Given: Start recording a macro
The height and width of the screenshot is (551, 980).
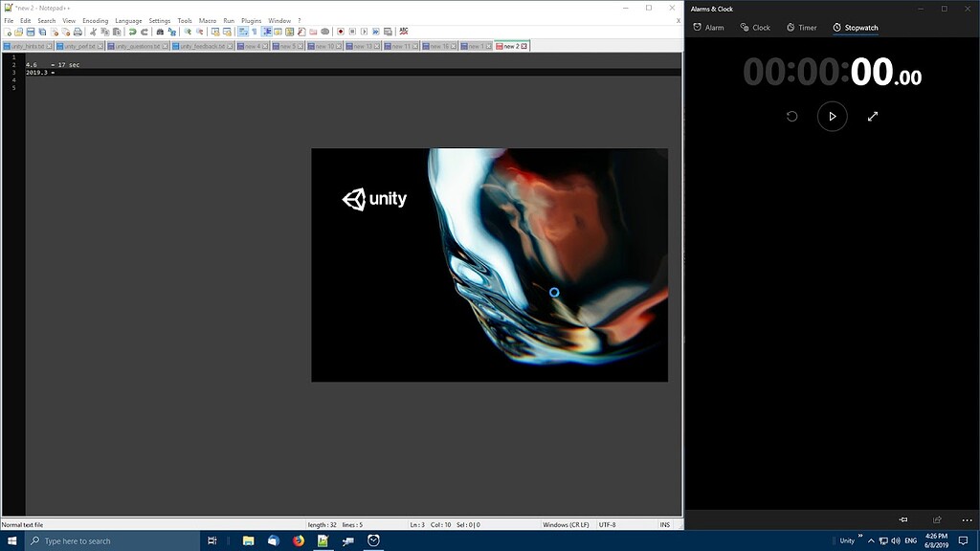Looking at the screenshot, I should [x=340, y=32].
